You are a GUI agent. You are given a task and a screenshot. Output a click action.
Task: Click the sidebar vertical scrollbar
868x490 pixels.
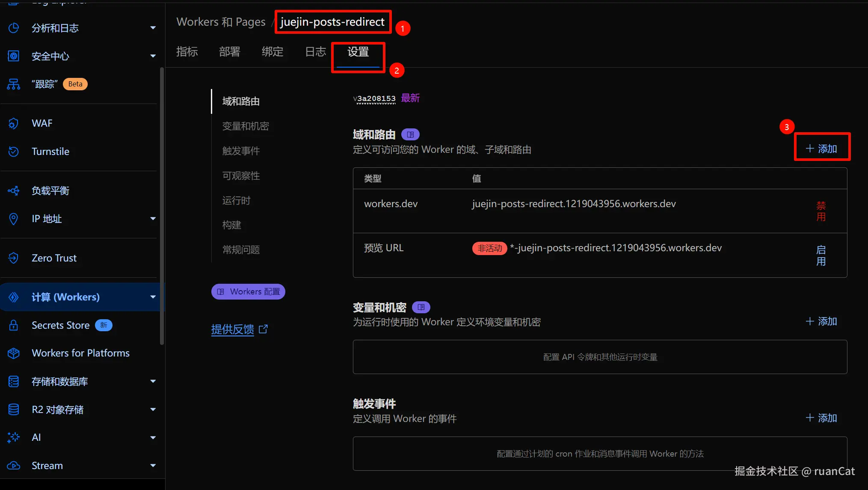pyautogui.click(x=162, y=205)
